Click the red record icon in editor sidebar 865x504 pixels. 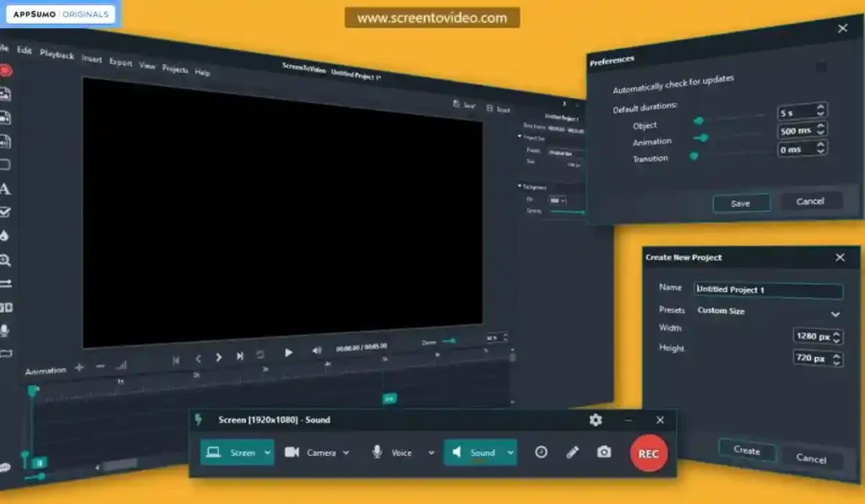pos(5,71)
